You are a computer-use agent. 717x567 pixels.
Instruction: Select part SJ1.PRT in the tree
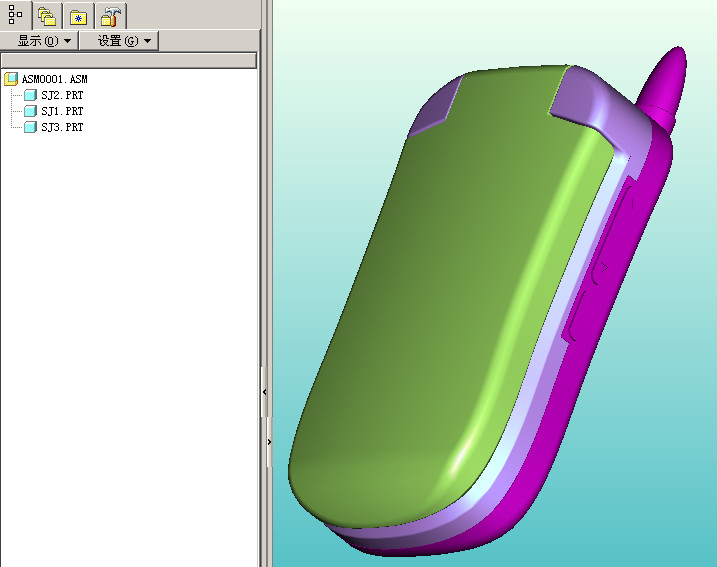(x=62, y=111)
